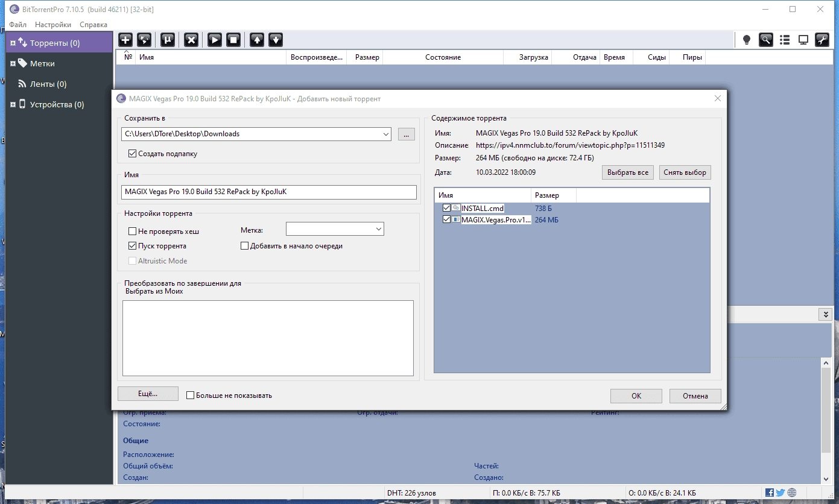Click the 'Ещё...' button
Screen dimensions: 839x504
click(148, 394)
